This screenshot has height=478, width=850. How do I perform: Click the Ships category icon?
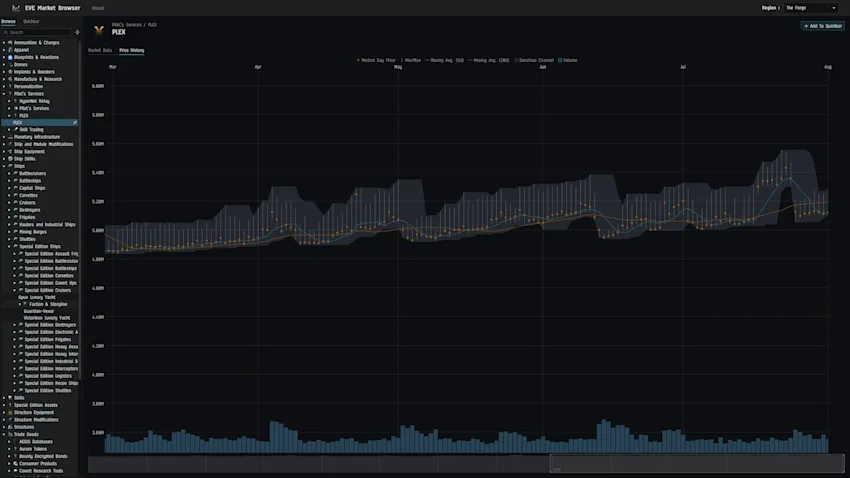coord(10,166)
